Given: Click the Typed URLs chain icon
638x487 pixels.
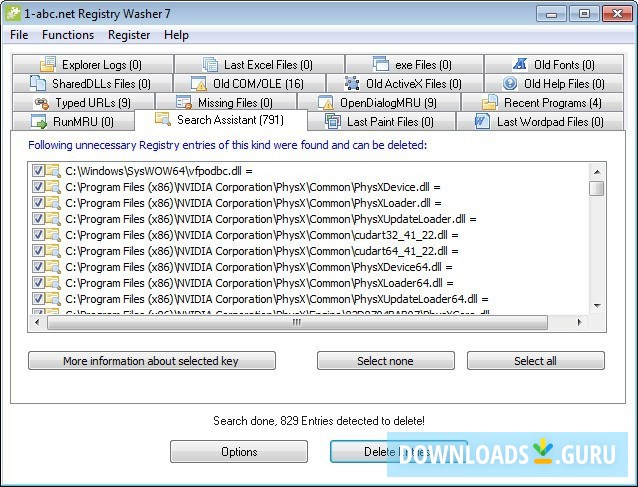Looking at the screenshot, I should [x=42, y=103].
